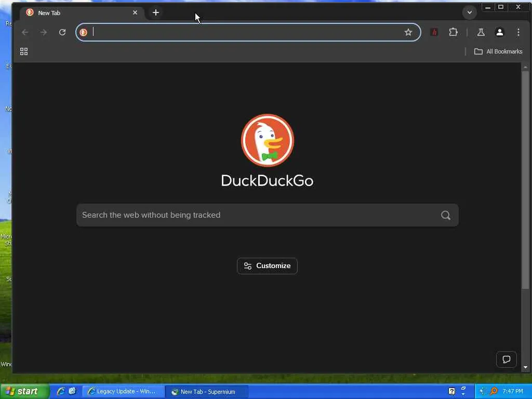Switch to New Tab - Supermium taskbar button

coord(207,392)
